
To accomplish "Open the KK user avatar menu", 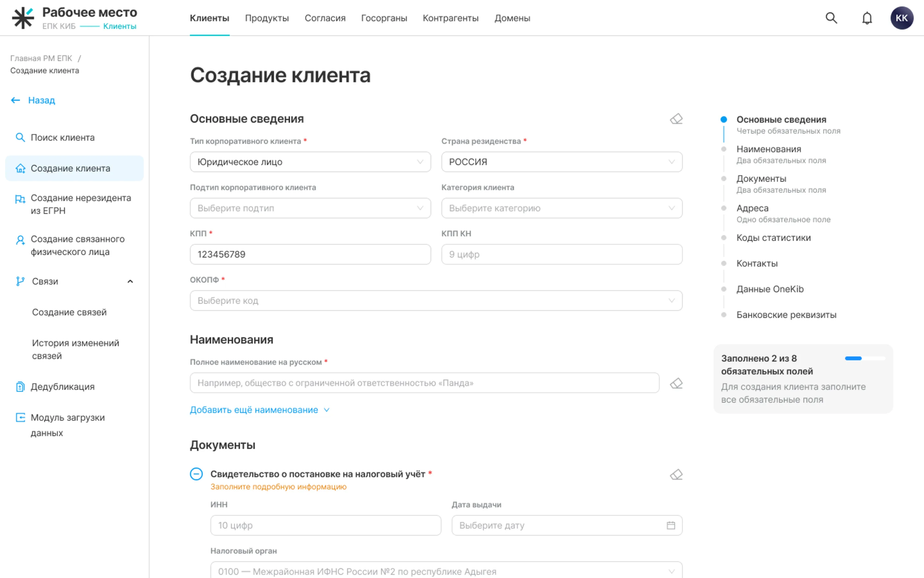I will click(x=902, y=18).
